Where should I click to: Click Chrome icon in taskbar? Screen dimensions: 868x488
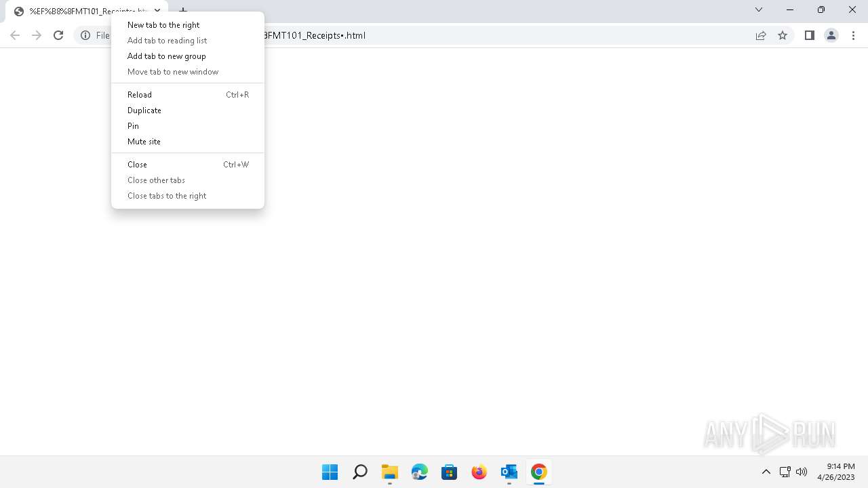coord(539,472)
